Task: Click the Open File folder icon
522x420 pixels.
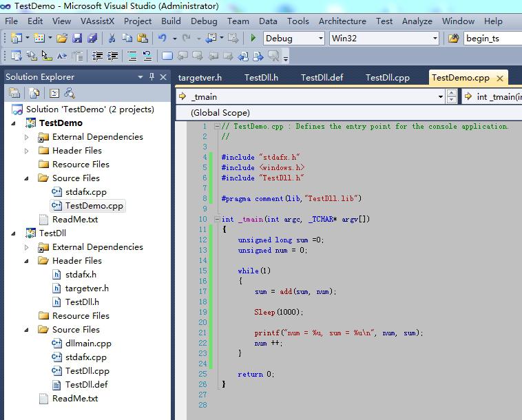Action: tap(61, 39)
